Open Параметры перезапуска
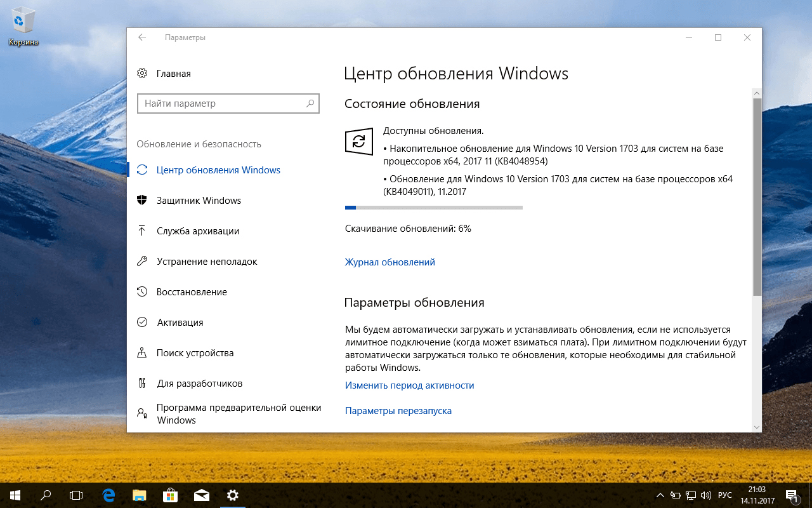The height and width of the screenshot is (508, 812). coord(398,410)
